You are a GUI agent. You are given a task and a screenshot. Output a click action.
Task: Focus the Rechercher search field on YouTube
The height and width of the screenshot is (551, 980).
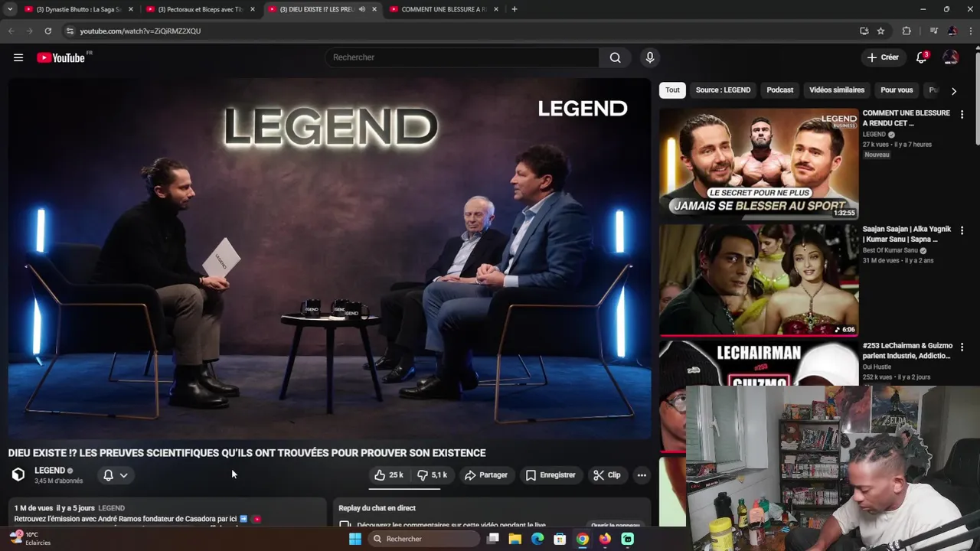(x=463, y=57)
